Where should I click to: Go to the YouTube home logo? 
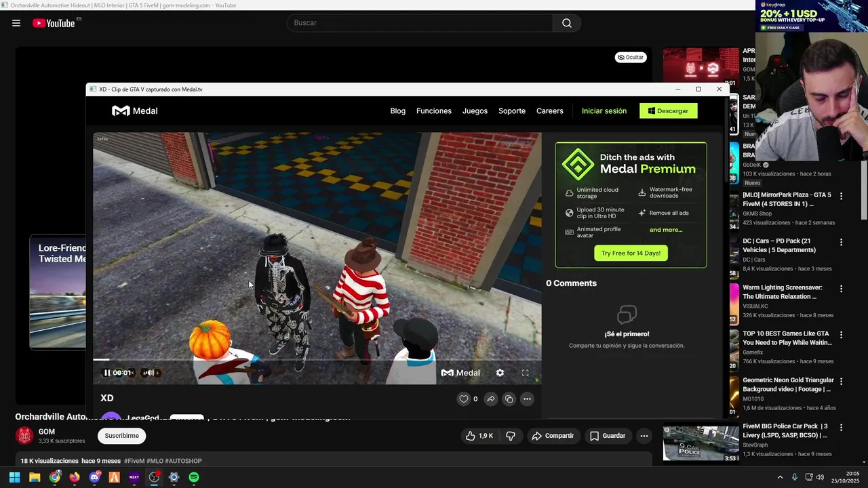(54, 23)
